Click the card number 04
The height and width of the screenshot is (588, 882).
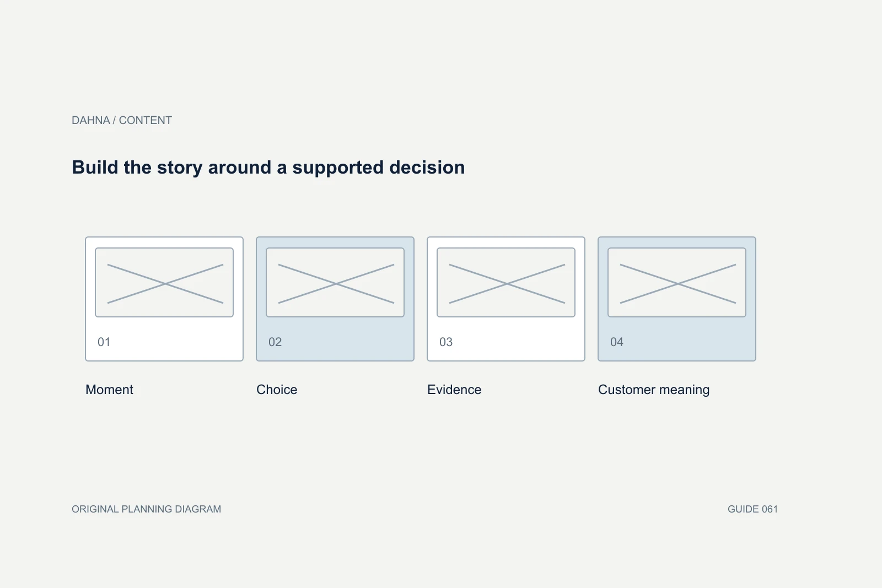(617, 342)
